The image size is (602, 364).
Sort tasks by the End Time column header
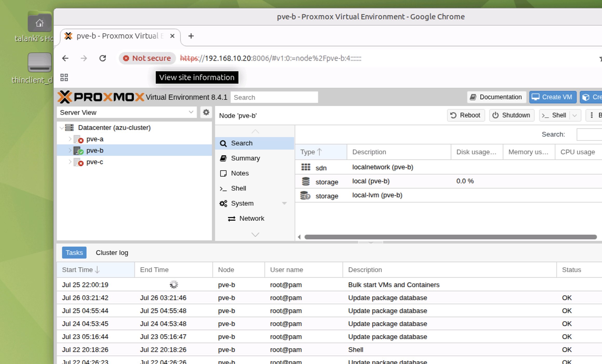(x=173, y=270)
